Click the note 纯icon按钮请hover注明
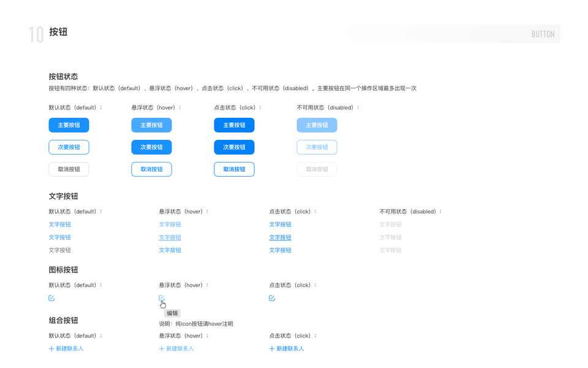Viewport: 588px width, 368px height. (205, 324)
